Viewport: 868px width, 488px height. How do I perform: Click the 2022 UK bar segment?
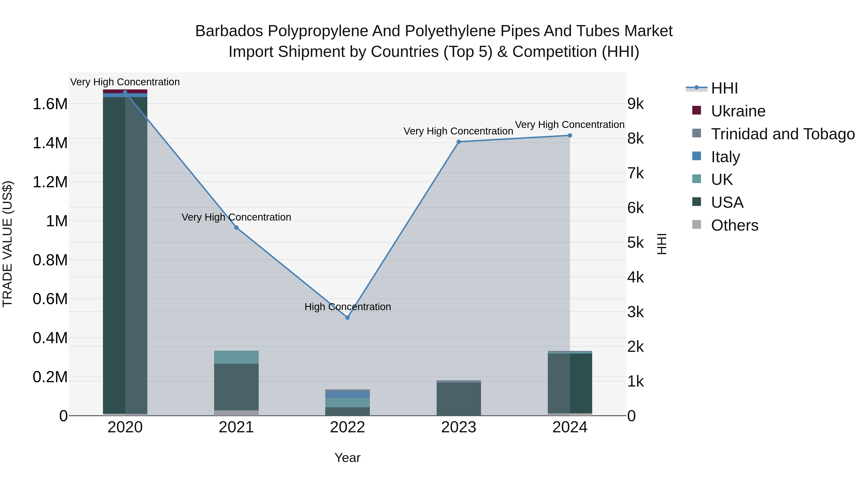tap(347, 403)
